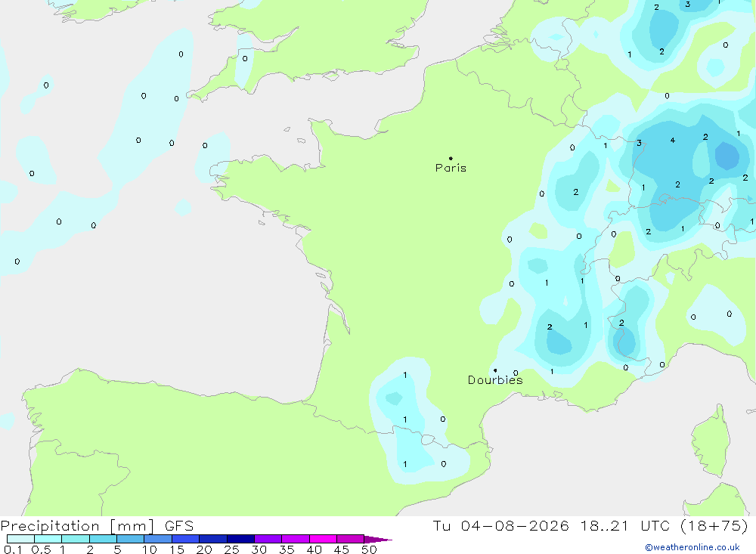Pick the 1–2 mm legend swatch
756x554 pixels.
76,539
